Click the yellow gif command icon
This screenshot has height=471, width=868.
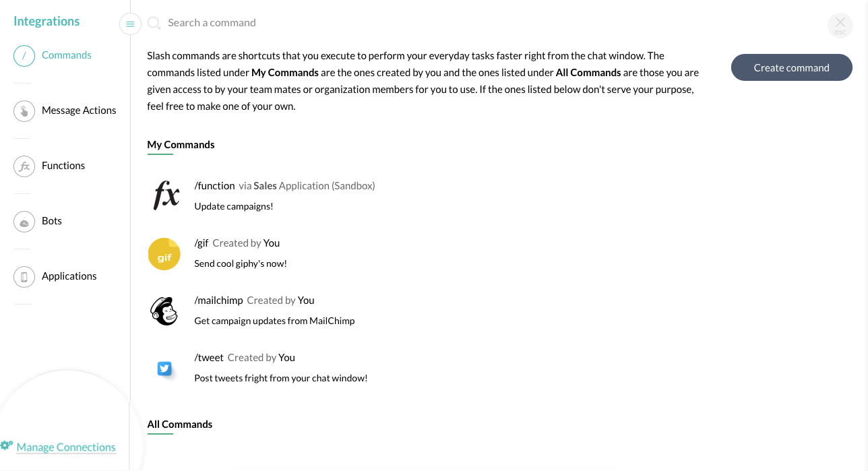(164, 254)
